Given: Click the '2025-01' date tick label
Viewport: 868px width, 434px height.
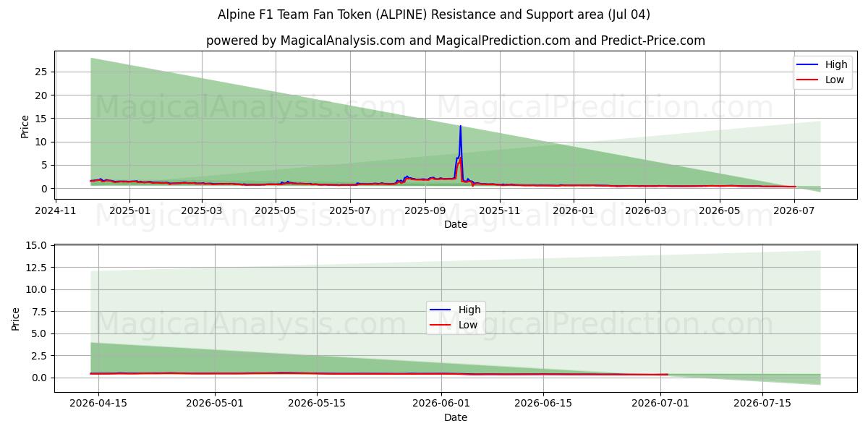Looking at the screenshot, I should 129,210.
